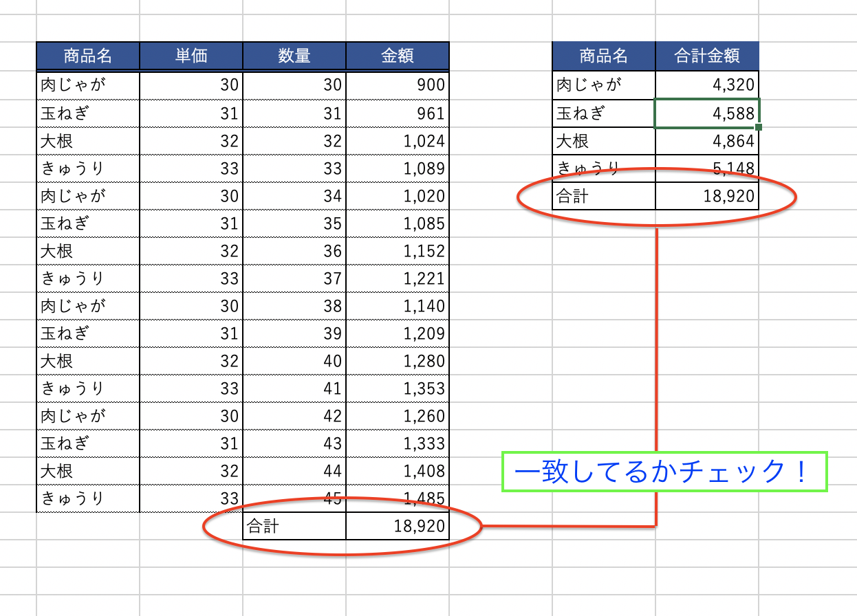Click 大根 in the row totaling 1,024

88,141
